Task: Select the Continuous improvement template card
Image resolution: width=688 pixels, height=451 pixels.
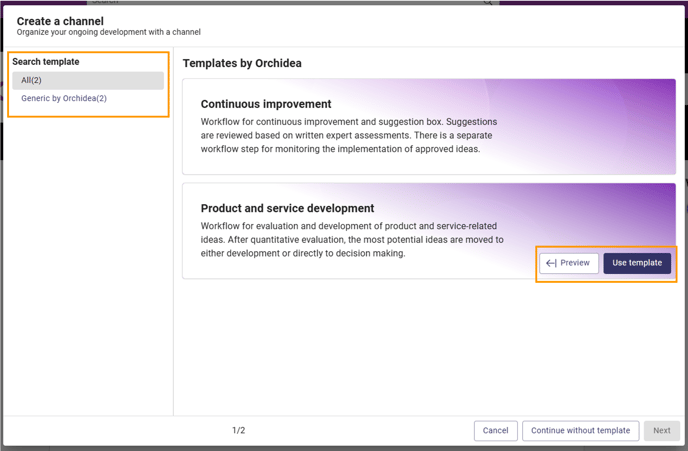Action: point(429,126)
